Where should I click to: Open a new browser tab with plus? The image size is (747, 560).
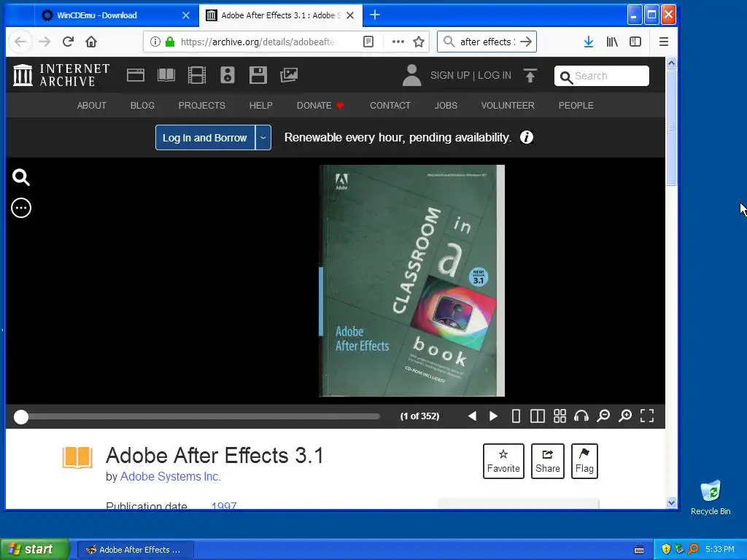tap(375, 15)
